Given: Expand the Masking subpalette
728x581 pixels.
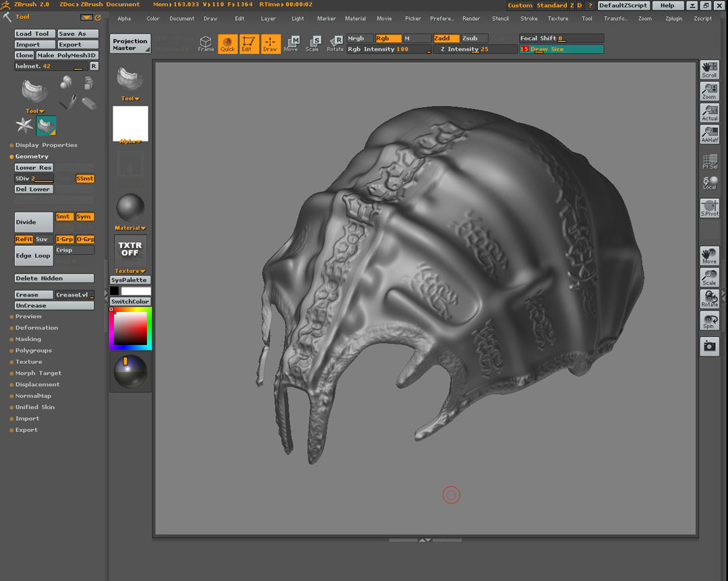Looking at the screenshot, I should (x=28, y=339).
